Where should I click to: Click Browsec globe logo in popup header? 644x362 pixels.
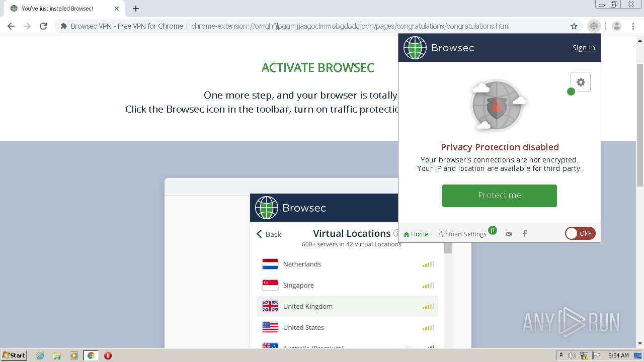coord(415,48)
